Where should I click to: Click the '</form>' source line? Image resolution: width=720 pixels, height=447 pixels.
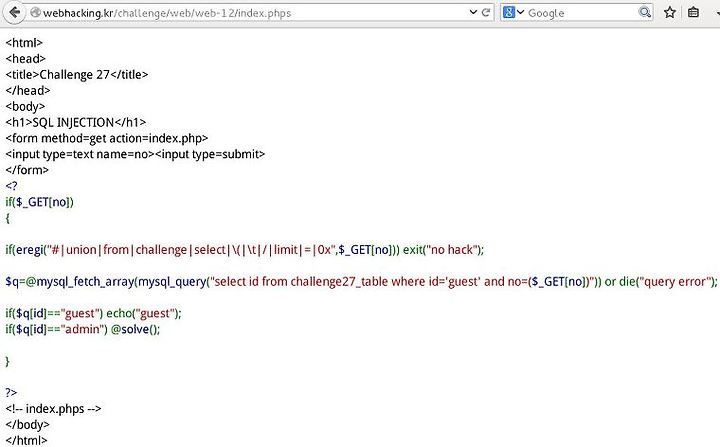[27, 170]
